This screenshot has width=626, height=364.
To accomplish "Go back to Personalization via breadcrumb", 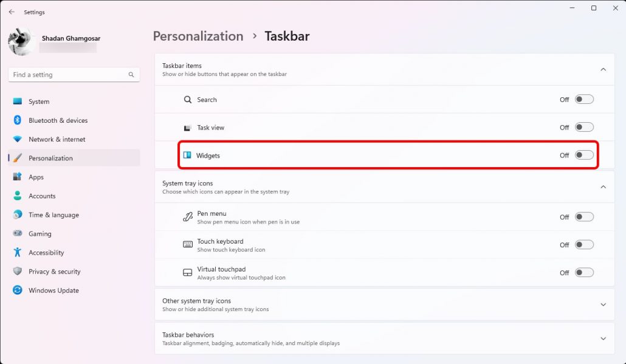I will [x=198, y=36].
